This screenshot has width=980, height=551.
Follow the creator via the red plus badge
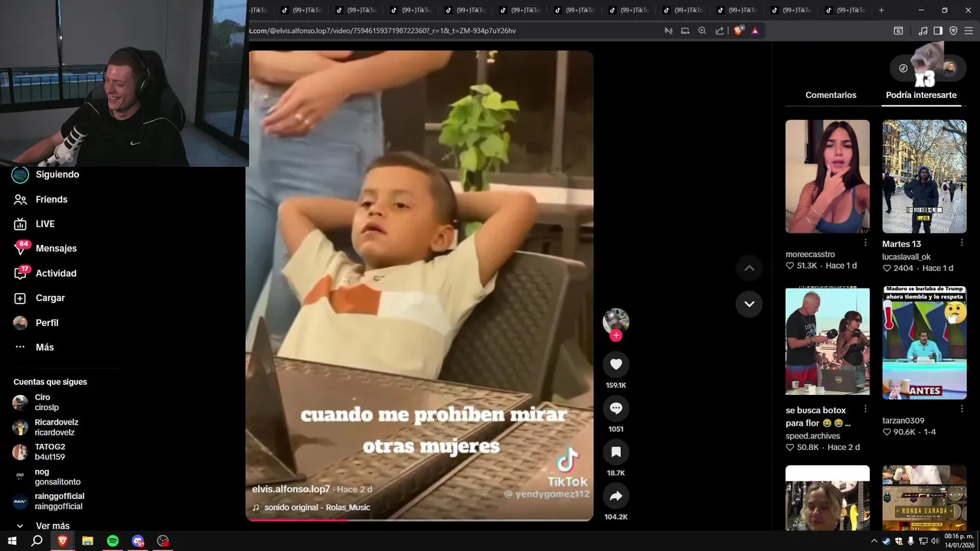point(616,335)
